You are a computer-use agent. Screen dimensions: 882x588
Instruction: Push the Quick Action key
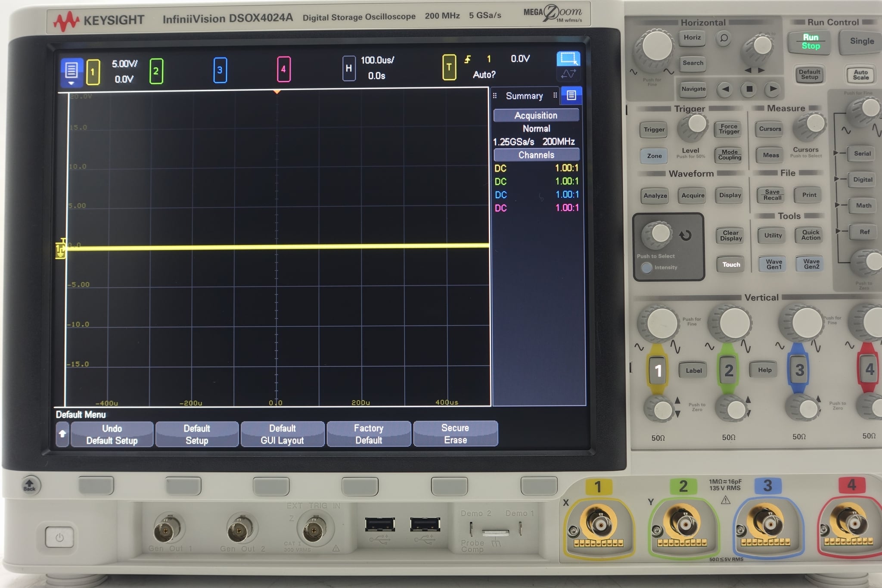click(x=810, y=235)
